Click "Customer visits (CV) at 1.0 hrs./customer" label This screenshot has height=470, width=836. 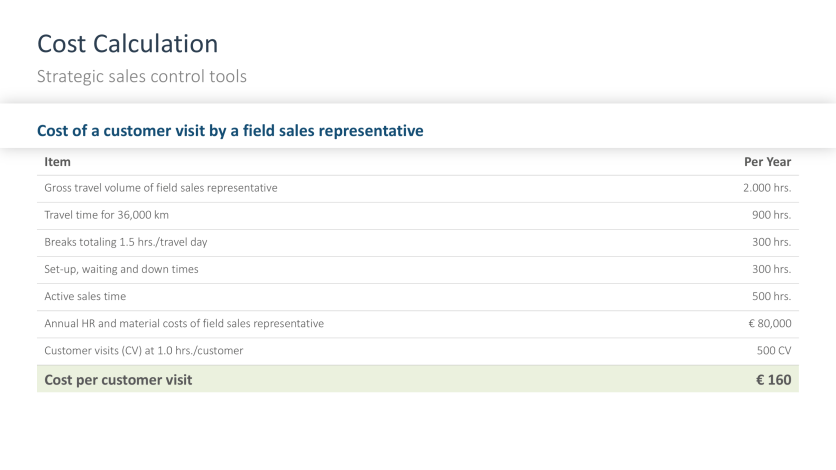[x=143, y=350]
